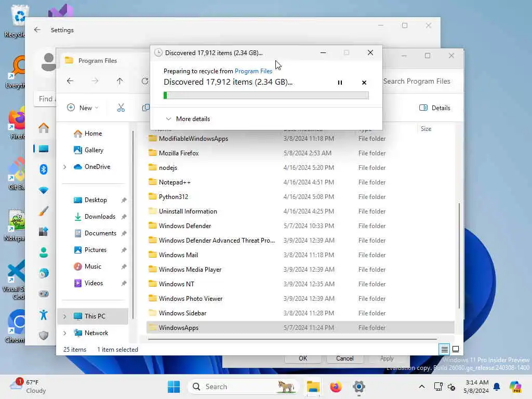The image size is (532, 399).
Task: Expand More details in progress dialog
Action: [188, 119]
